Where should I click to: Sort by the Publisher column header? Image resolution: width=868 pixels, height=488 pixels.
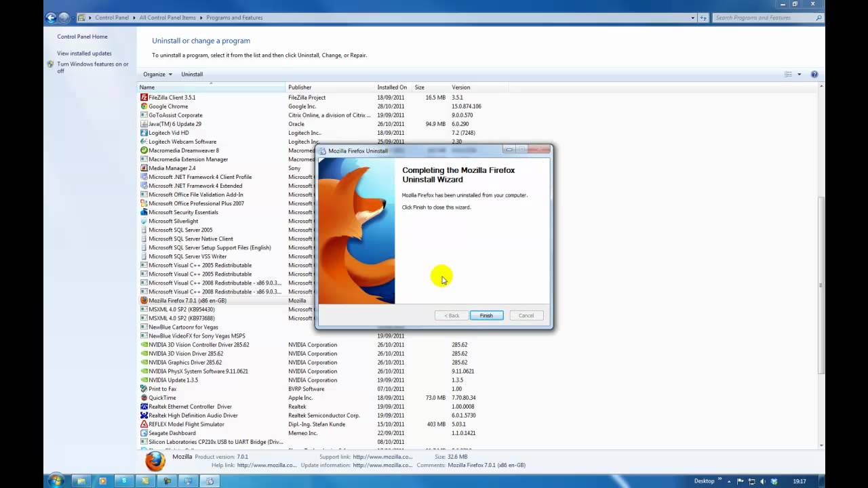[x=330, y=87]
